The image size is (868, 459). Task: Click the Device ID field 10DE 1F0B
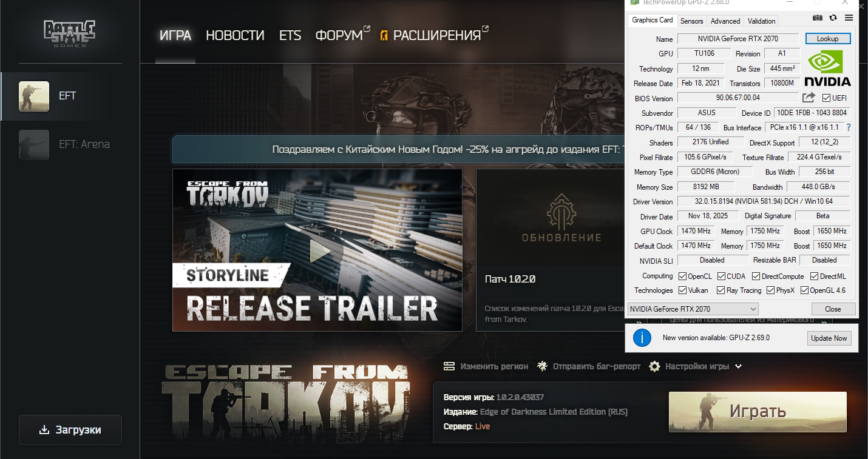[x=812, y=113]
